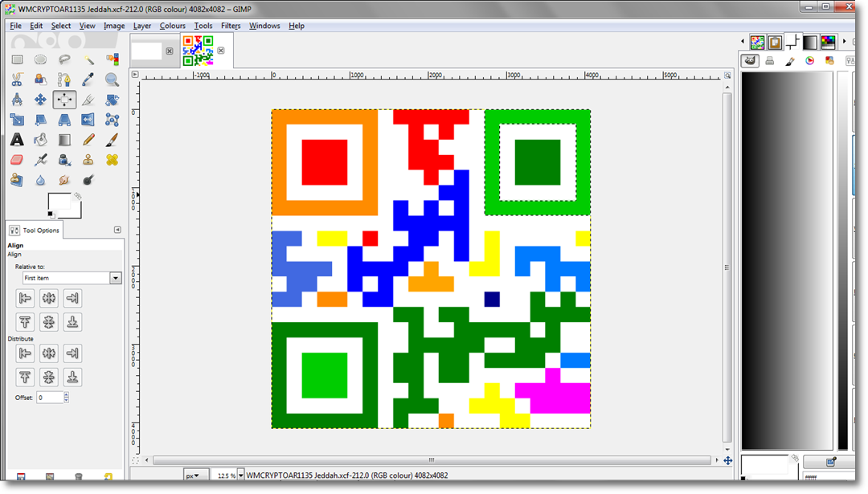Align right edge of target
Image resolution: width=868 pixels, height=494 pixels.
tap(72, 298)
